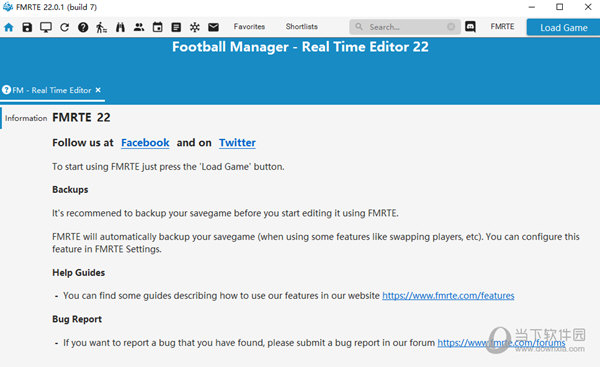Open the fmrte.com/forums link

[x=501, y=343]
